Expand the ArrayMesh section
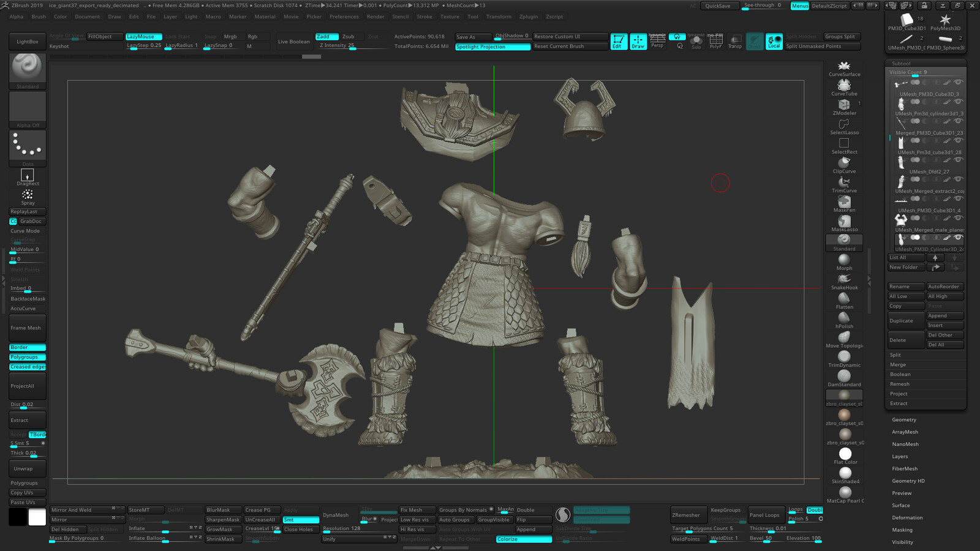The height and width of the screenshot is (551, 980). click(x=905, y=432)
